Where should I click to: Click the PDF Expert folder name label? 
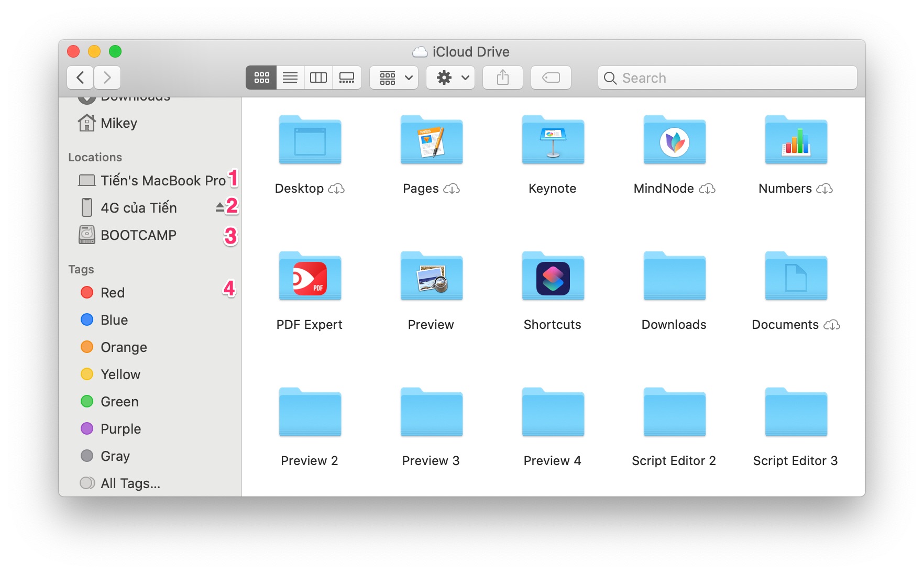[x=310, y=325]
